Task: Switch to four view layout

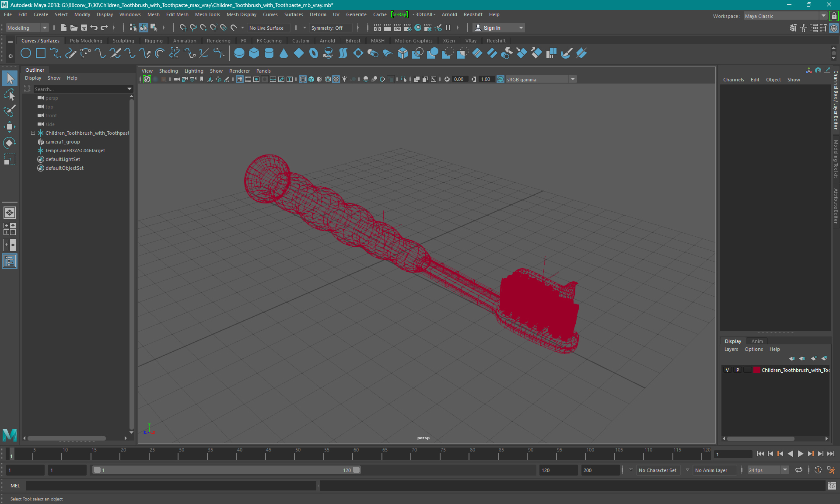Action: (10, 229)
